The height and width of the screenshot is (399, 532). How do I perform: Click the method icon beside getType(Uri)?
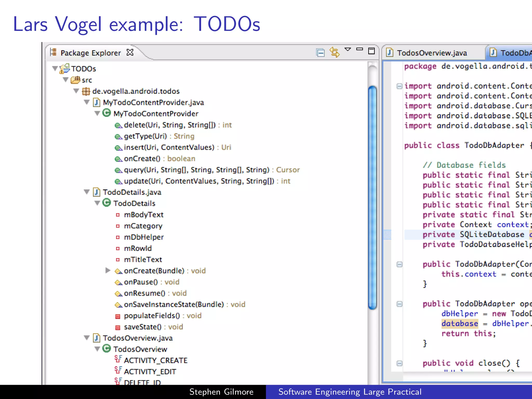pyautogui.click(x=118, y=137)
